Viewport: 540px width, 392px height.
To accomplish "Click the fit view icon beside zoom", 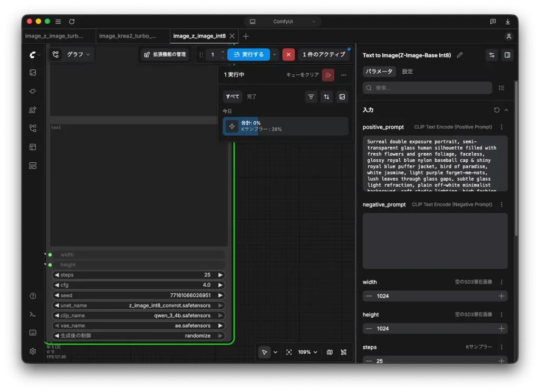I will (x=289, y=352).
